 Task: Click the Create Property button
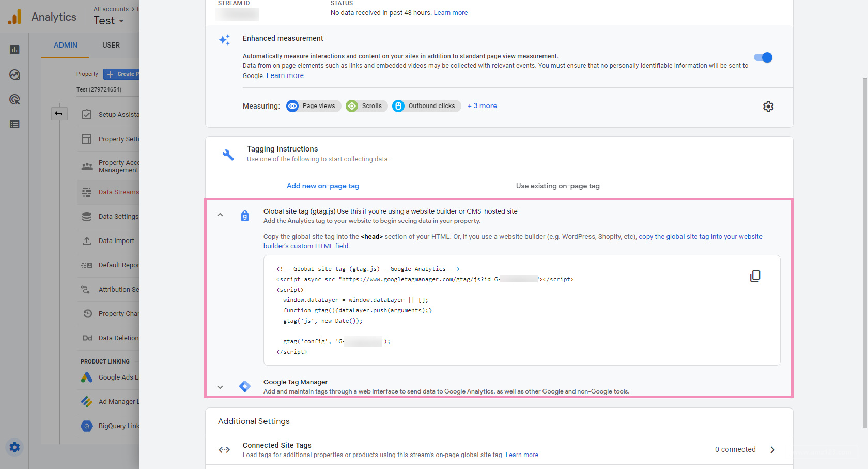click(x=121, y=74)
